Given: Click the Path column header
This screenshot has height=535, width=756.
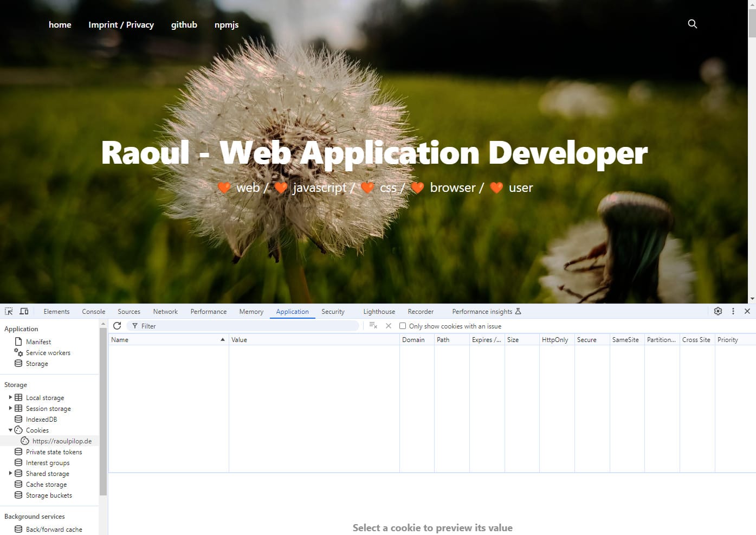Looking at the screenshot, I should (x=451, y=339).
